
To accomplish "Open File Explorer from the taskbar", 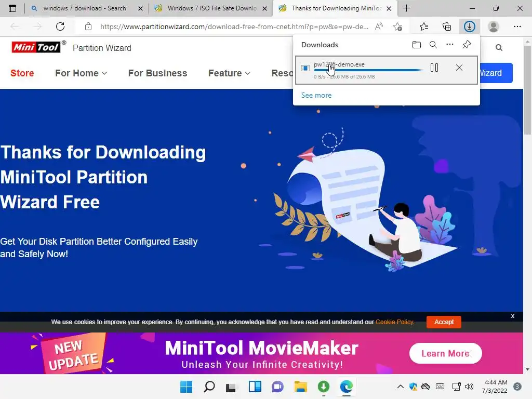I will coord(301,387).
